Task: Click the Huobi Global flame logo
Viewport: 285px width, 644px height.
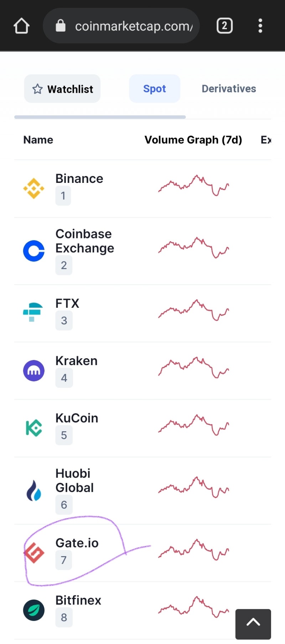Action: pyautogui.click(x=34, y=490)
